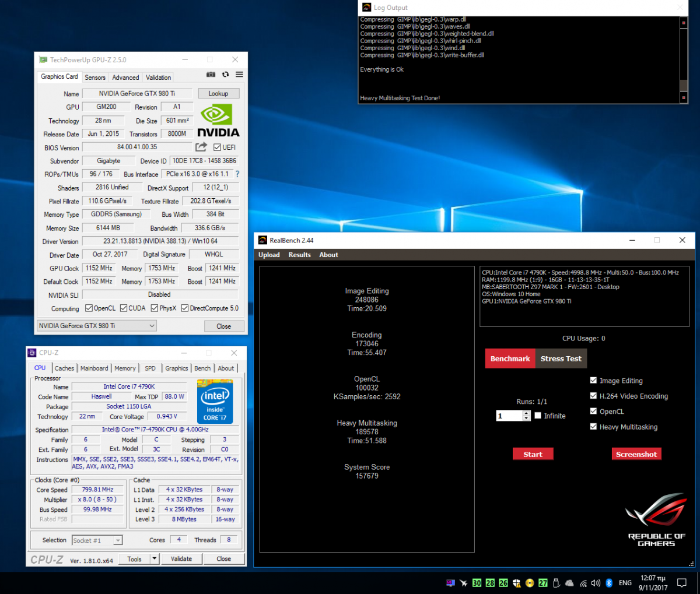Open Safely Remove Hardware USB icon
700x594 pixels.
pos(556,583)
